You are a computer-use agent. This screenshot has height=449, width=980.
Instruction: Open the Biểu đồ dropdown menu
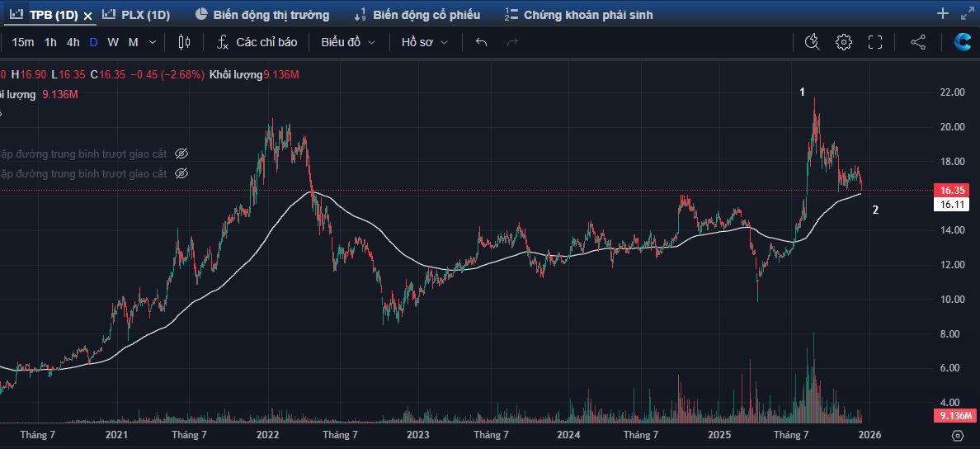point(348,42)
